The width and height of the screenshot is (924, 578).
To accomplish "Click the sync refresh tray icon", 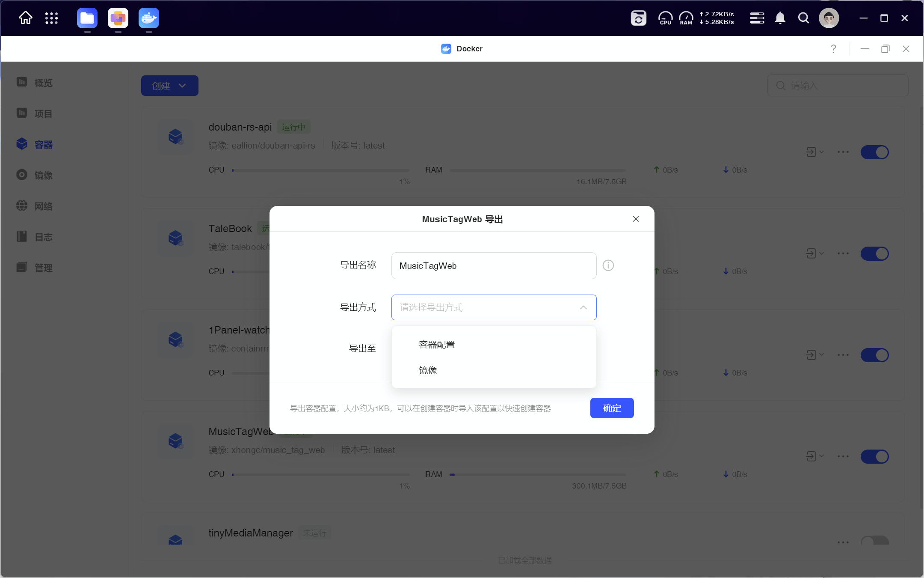I will 639,18.
